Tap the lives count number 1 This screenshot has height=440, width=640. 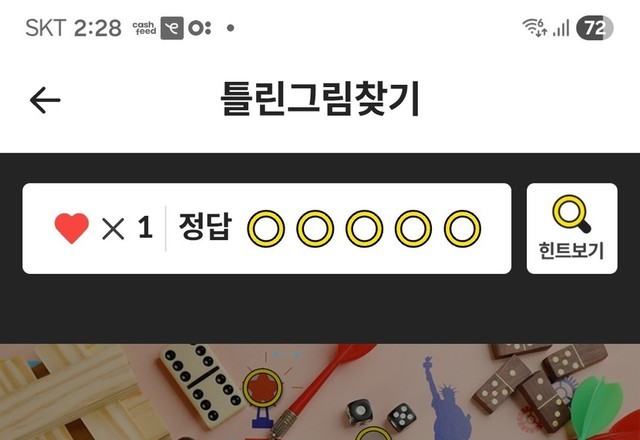tap(145, 227)
